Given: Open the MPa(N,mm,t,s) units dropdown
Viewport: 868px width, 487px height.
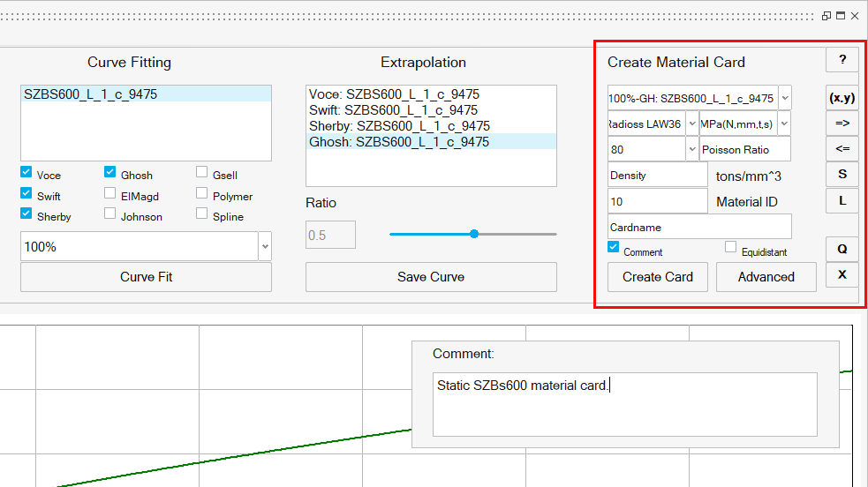Looking at the screenshot, I should (784, 124).
